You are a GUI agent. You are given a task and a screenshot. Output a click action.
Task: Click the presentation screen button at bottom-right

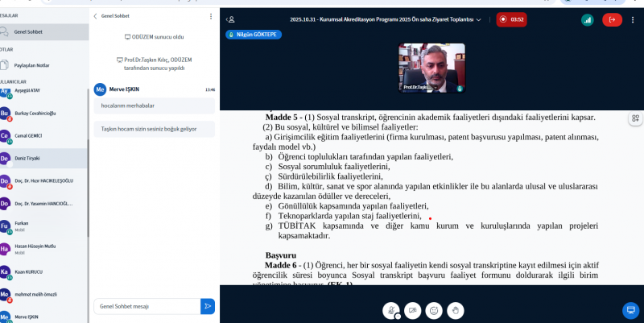click(x=630, y=310)
